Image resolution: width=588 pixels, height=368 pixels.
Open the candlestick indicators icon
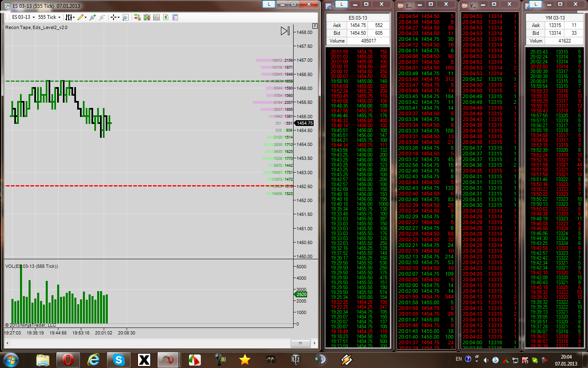tap(147, 17)
